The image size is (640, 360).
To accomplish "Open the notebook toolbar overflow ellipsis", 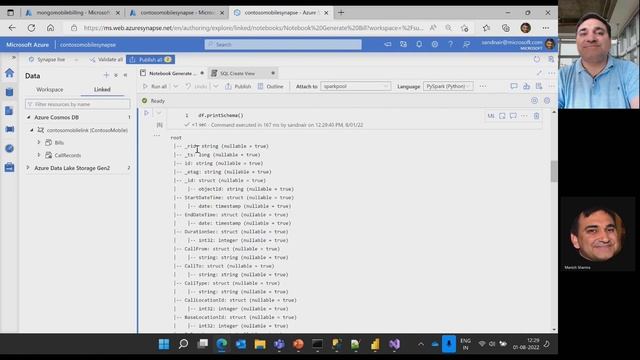I will click(x=483, y=87).
